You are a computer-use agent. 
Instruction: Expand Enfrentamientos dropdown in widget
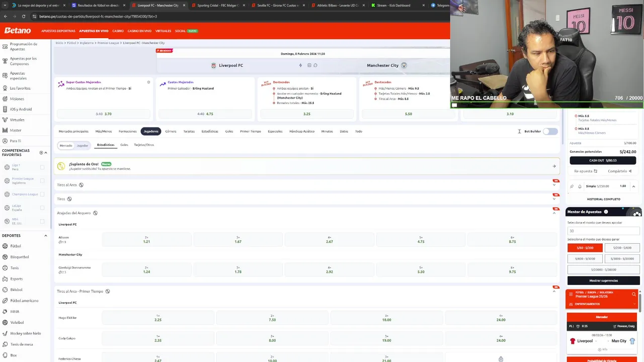pos(633,304)
